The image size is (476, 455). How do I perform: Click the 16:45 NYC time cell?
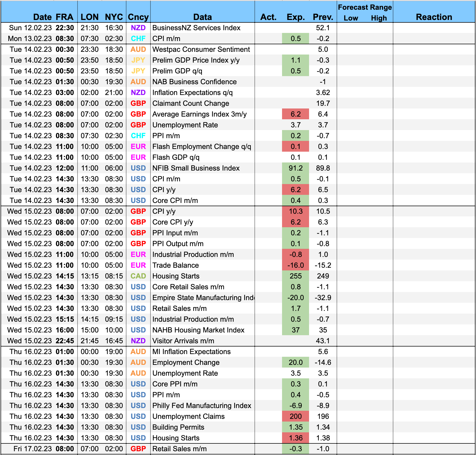(114, 341)
